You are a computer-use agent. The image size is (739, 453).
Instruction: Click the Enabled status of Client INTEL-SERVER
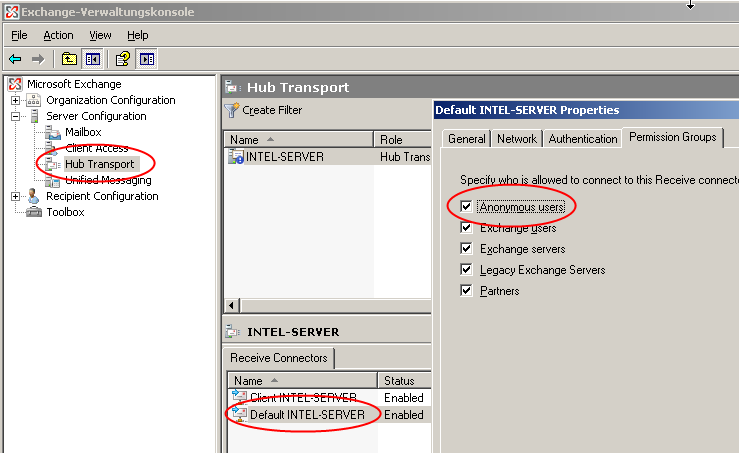pyautogui.click(x=404, y=397)
